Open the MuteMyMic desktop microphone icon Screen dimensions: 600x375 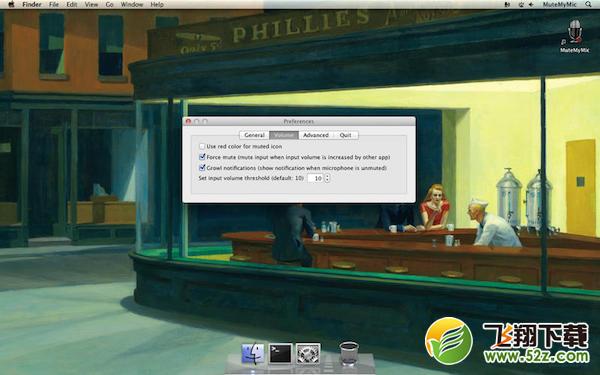[575, 32]
